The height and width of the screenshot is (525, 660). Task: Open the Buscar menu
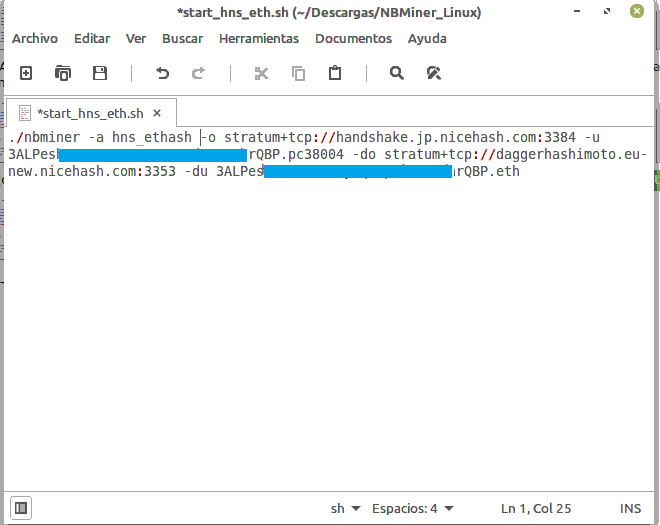point(182,39)
